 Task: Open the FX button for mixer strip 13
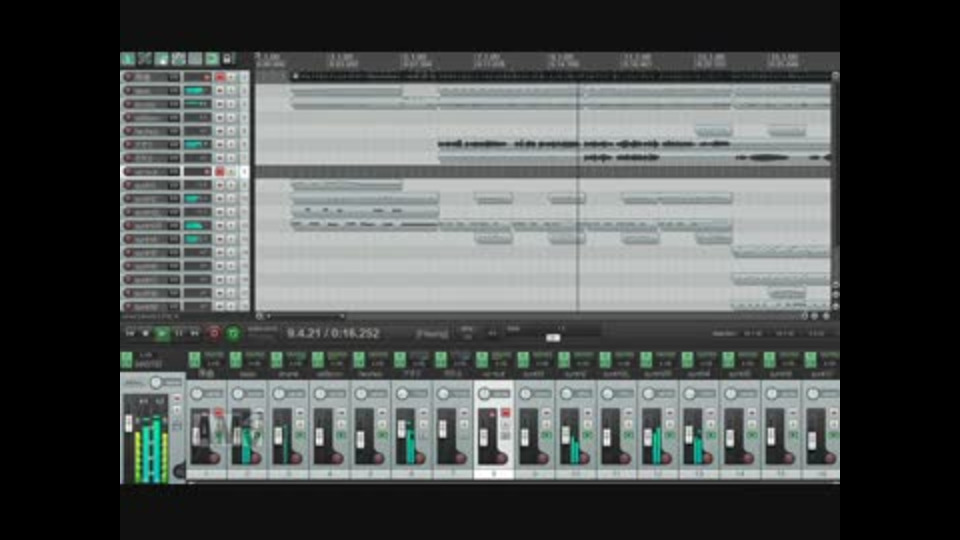(687, 359)
